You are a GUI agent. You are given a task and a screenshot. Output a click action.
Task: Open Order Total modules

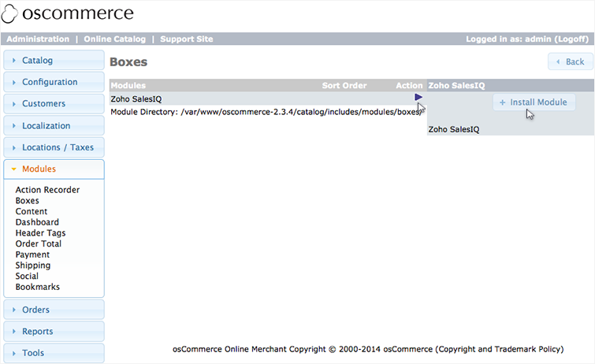point(38,243)
